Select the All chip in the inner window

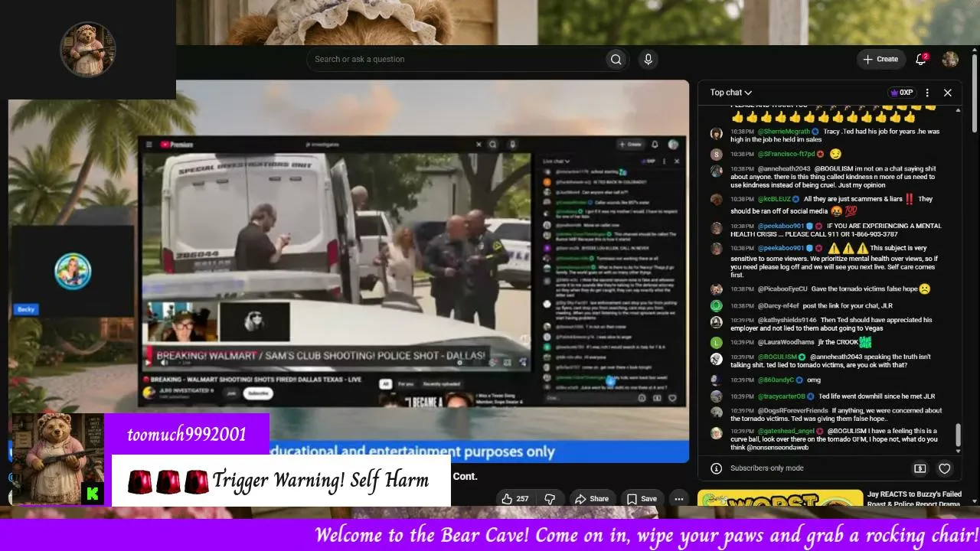pos(386,384)
